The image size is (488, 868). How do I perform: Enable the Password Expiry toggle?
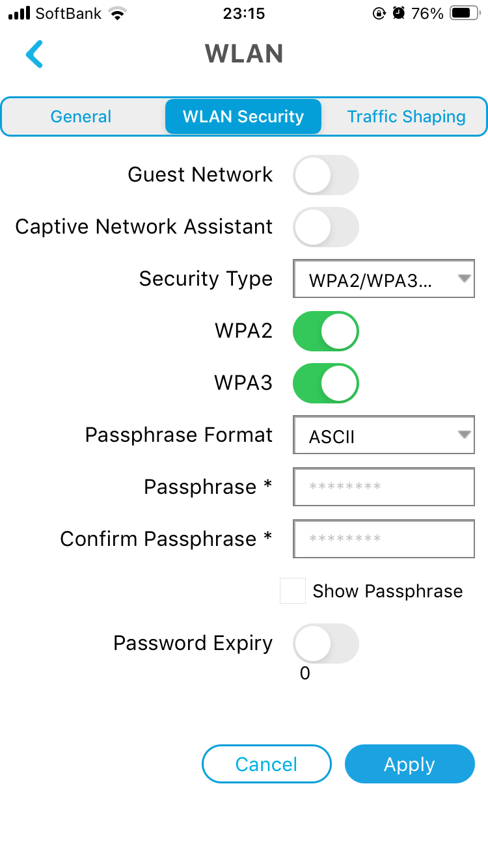[x=326, y=643]
